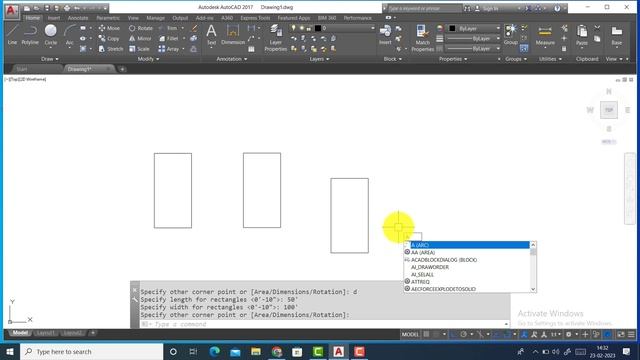Select the Line tool
Screen dimensions: 640x360
point(12,34)
